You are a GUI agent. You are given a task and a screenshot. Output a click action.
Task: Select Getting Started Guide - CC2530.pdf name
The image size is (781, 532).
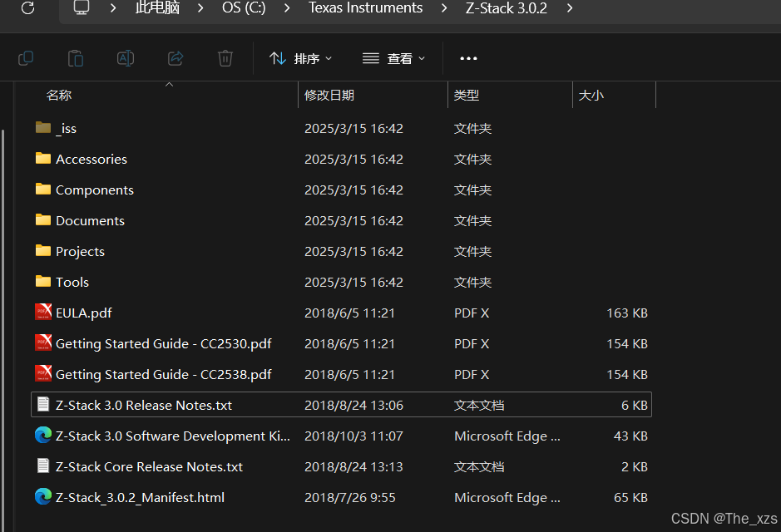coord(164,344)
